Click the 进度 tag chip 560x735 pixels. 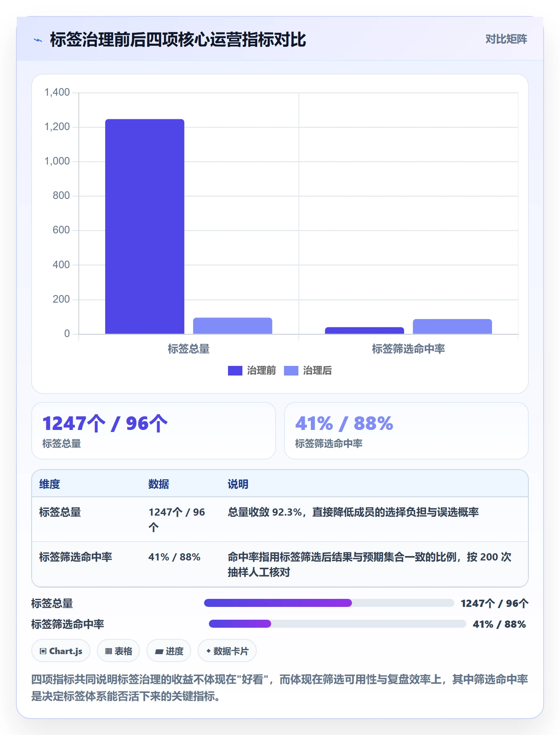point(169,651)
